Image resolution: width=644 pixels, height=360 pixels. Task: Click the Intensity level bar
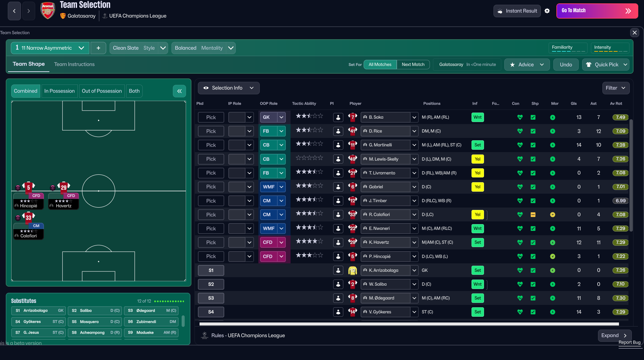[611, 51]
